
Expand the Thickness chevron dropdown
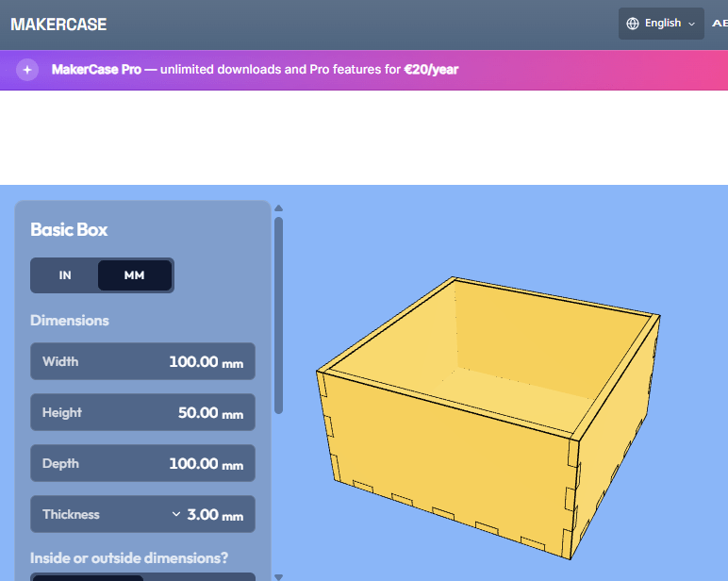[176, 514]
